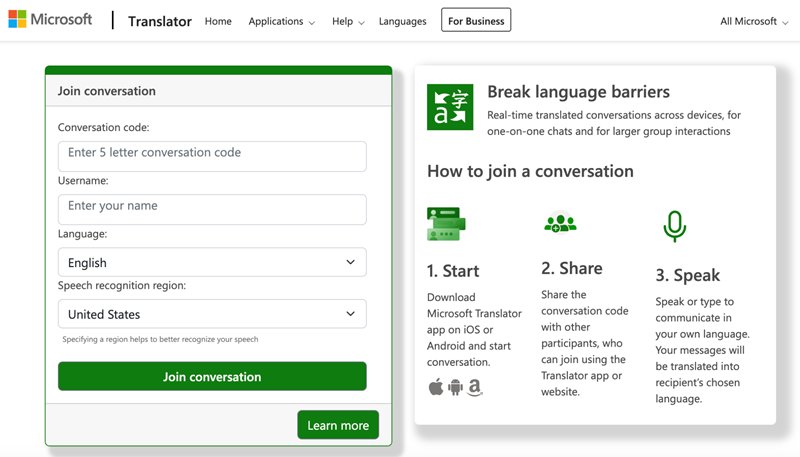Viewport: 800px width, 457px height.
Task: Go to the Home nav item
Action: [218, 21]
